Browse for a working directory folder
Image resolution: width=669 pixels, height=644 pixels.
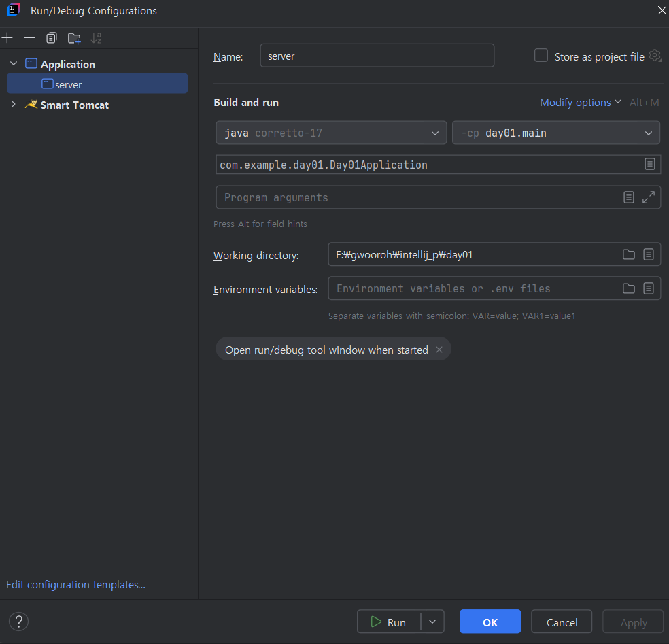click(628, 254)
